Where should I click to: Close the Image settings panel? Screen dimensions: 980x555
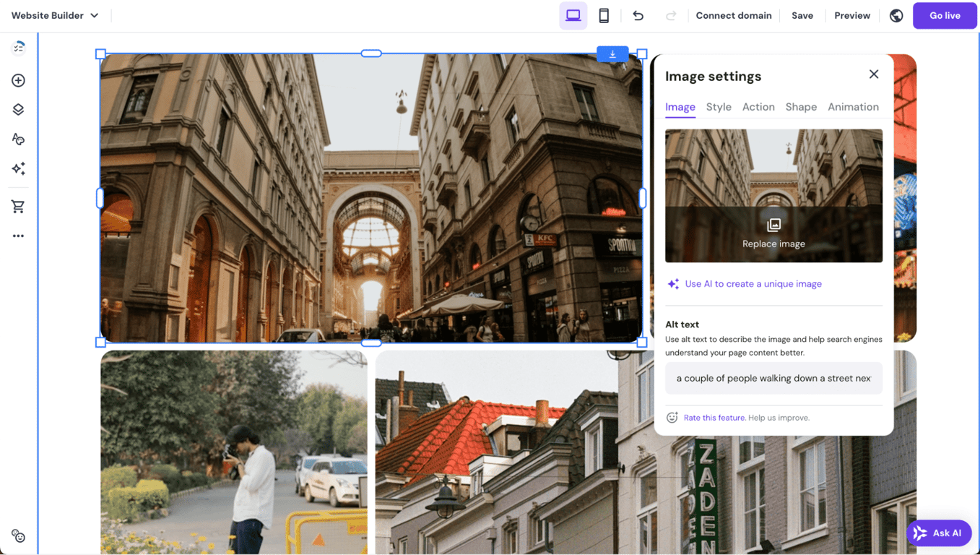pos(874,74)
